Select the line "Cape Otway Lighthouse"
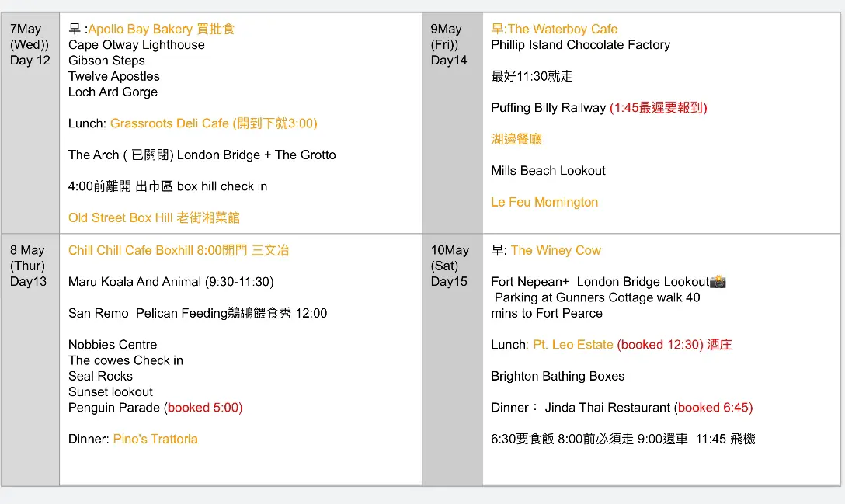Screen dimensions: 845x504 [137, 45]
